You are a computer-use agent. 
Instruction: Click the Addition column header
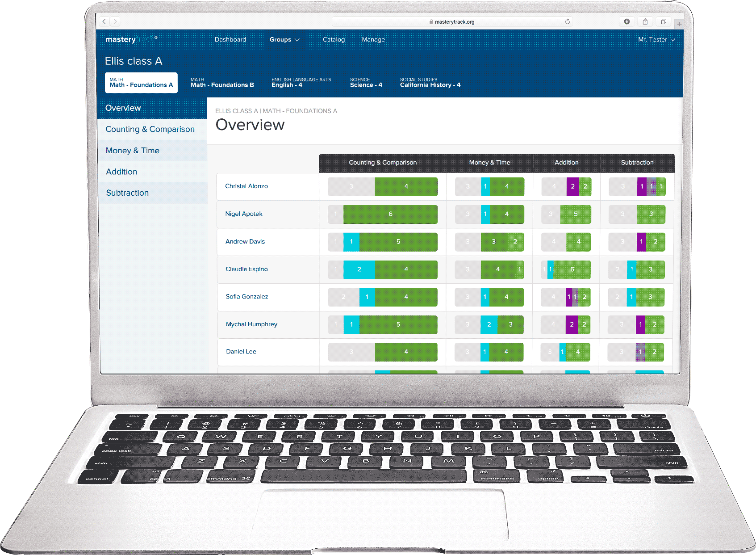click(x=566, y=163)
